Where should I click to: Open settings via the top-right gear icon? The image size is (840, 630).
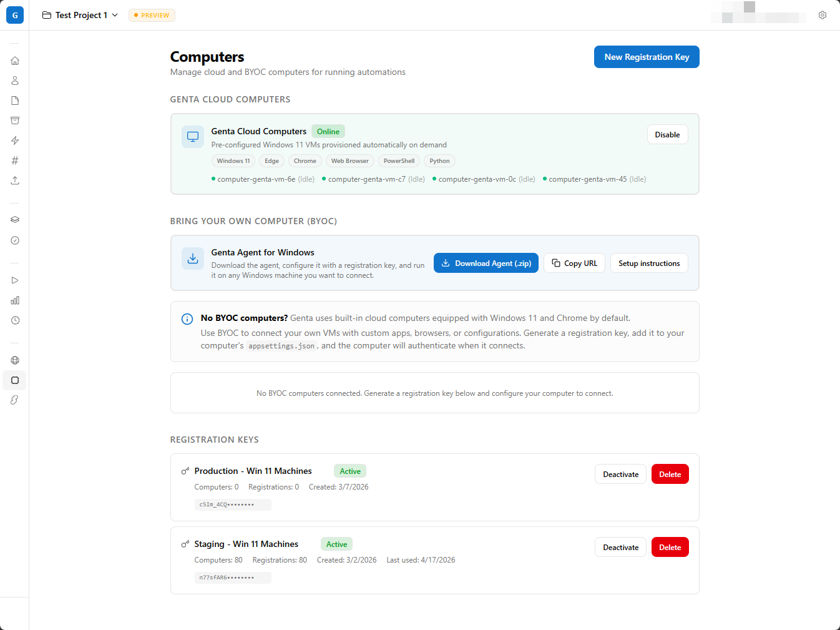click(x=823, y=15)
